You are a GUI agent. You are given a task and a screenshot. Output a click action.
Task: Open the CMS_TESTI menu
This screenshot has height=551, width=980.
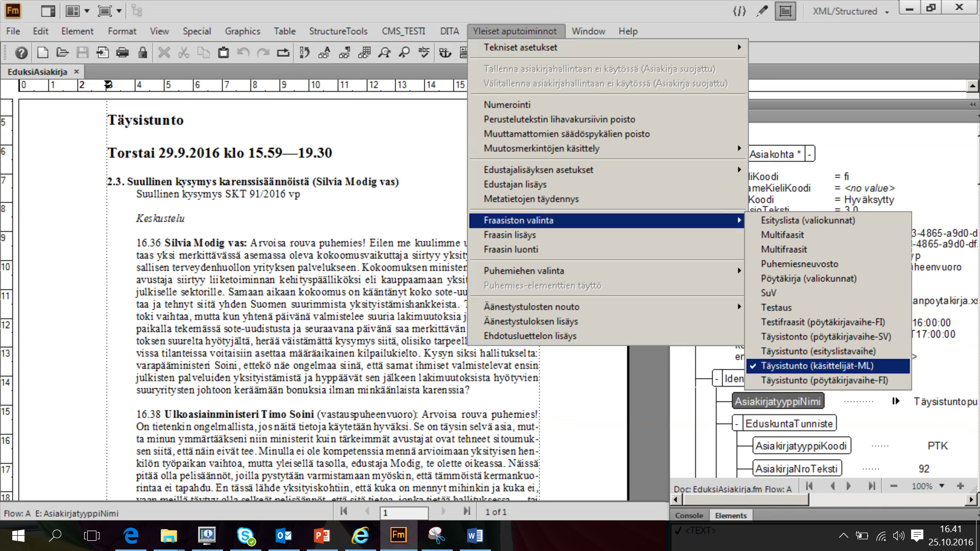[403, 31]
